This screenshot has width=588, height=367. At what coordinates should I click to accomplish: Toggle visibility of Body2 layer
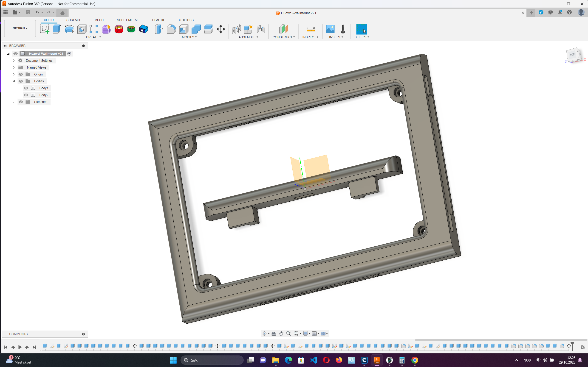coord(26,95)
